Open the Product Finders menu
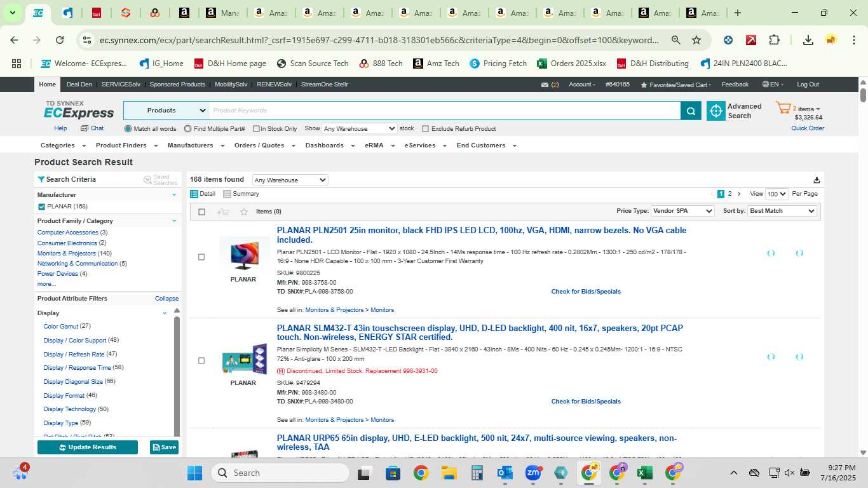 pos(125,146)
